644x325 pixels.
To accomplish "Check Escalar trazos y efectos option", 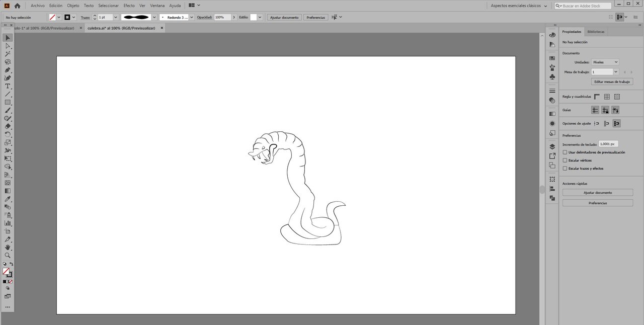I will (x=565, y=169).
